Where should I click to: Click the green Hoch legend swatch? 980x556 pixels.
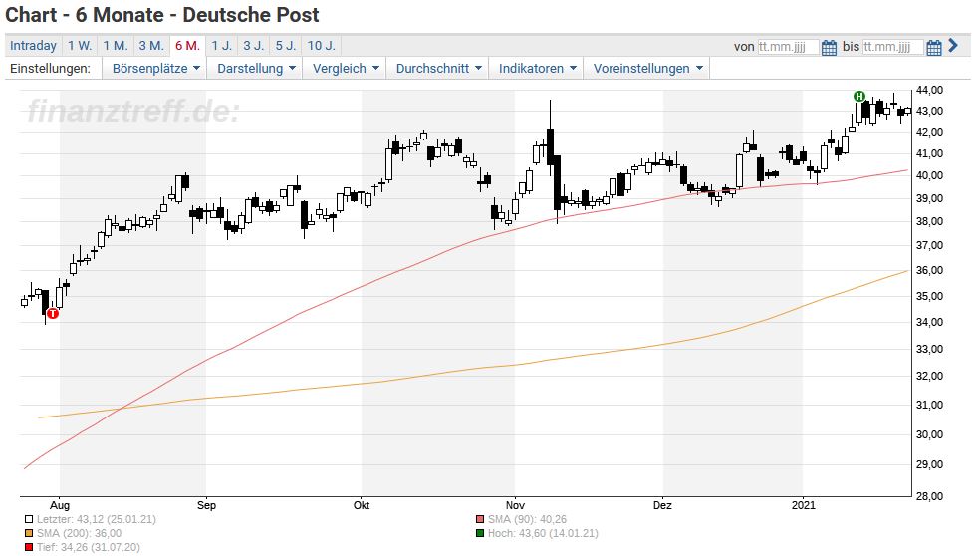pyautogui.click(x=480, y=533)
